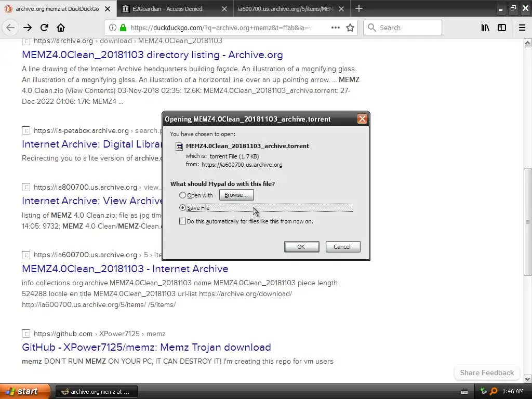Click favicon beside github.com XPower7125 result
The height and width of the screenshot is (399, 532).
point(26,334)
